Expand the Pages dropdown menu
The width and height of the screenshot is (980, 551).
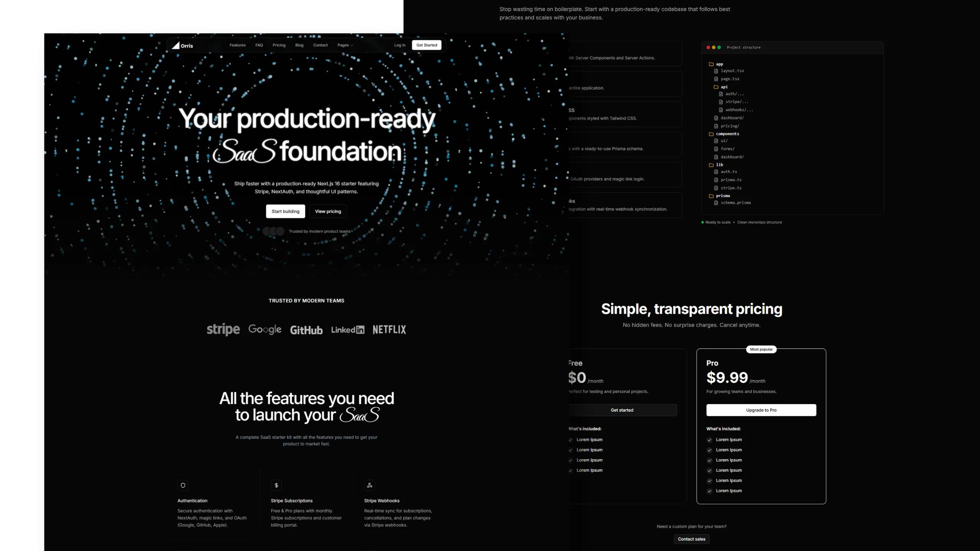[345, 45]
